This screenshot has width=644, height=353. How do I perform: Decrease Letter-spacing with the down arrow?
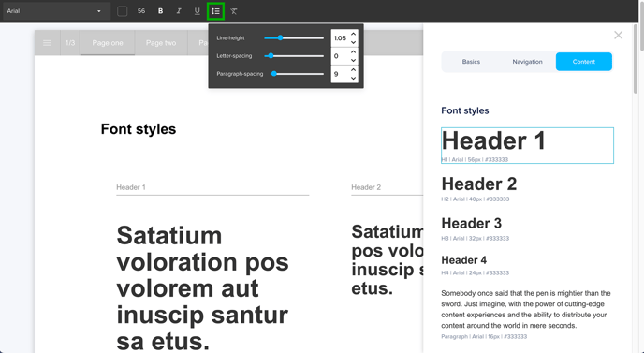coord(353,61)
